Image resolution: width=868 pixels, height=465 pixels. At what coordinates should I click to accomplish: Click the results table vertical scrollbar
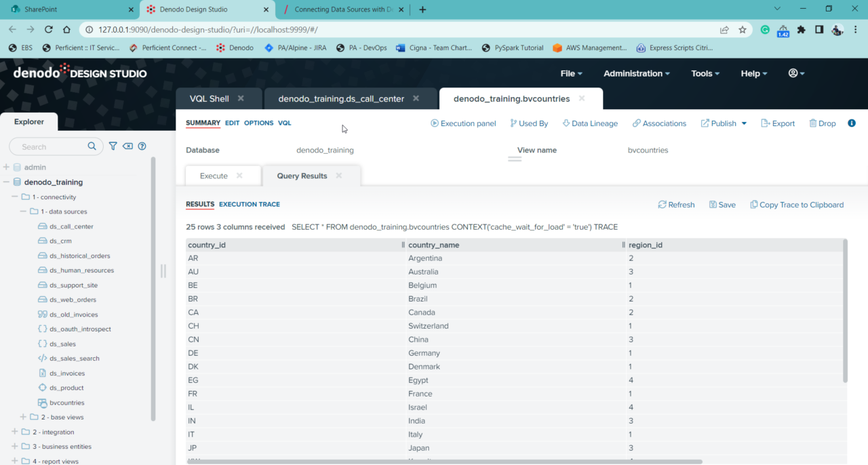(845, 310)
